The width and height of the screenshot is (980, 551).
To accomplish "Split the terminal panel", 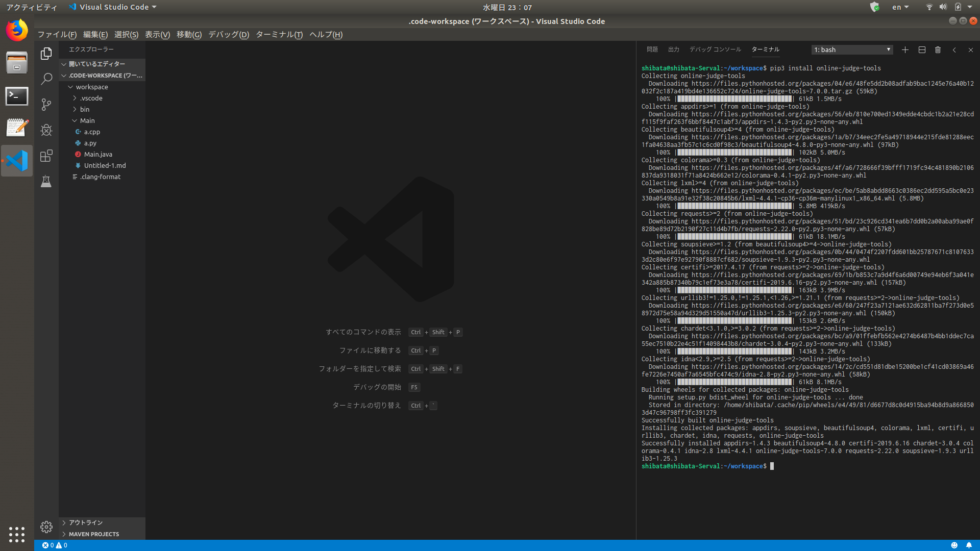I will tap(922, 50).
